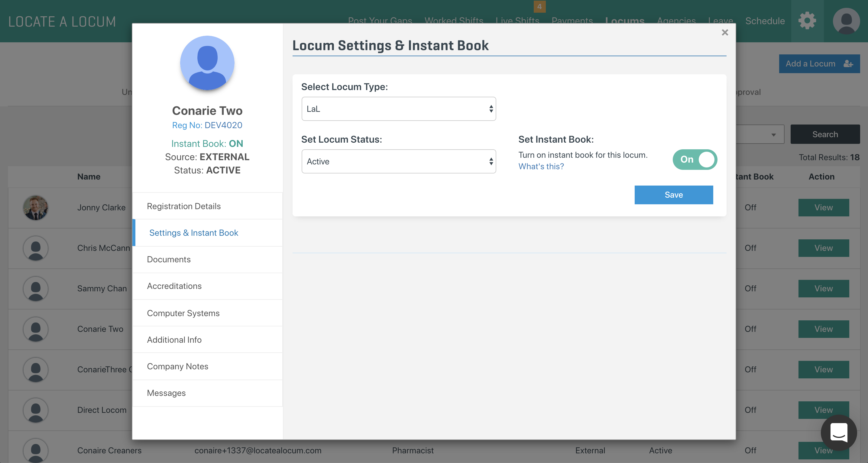Click Jonny Clarke's profile photo

pos(35,208)
